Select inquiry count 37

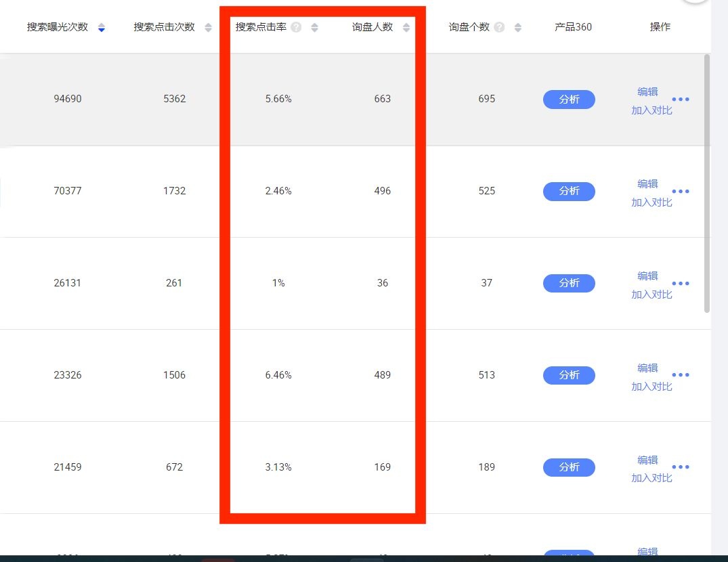486,283
